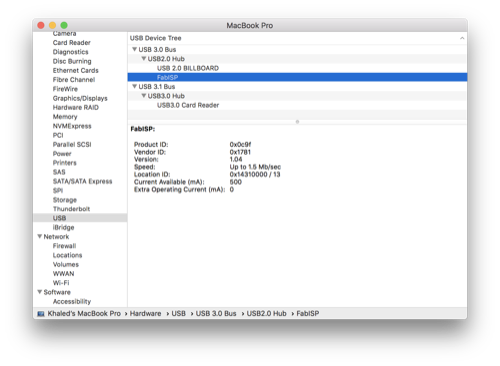Click the USB Device Tree column header
The height and width of the screenshot is (366, 500).
(x=297, y=38)
